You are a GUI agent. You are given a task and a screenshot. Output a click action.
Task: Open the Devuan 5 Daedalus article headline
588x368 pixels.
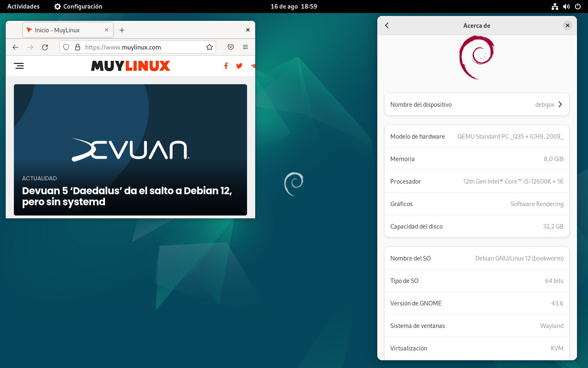click(x=127, y=196)
